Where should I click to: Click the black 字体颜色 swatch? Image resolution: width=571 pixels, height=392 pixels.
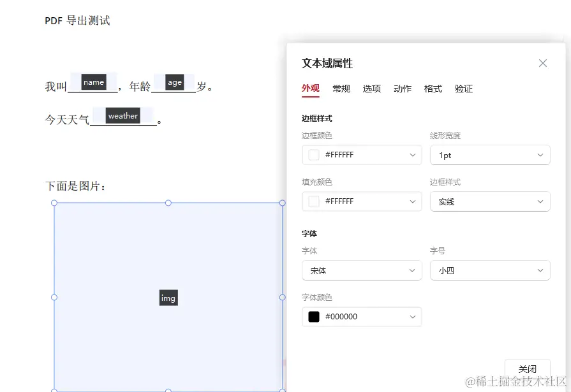point(313,317)
